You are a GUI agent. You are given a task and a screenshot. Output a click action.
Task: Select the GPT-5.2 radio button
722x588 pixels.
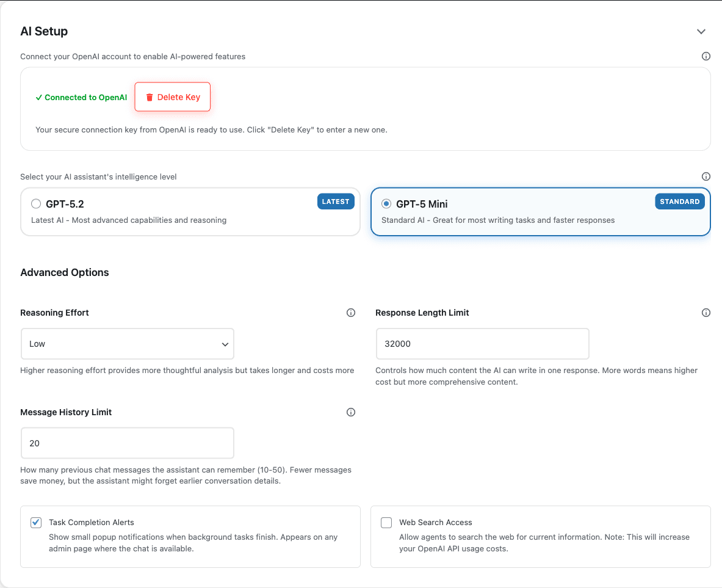click(x=36, y=204)
